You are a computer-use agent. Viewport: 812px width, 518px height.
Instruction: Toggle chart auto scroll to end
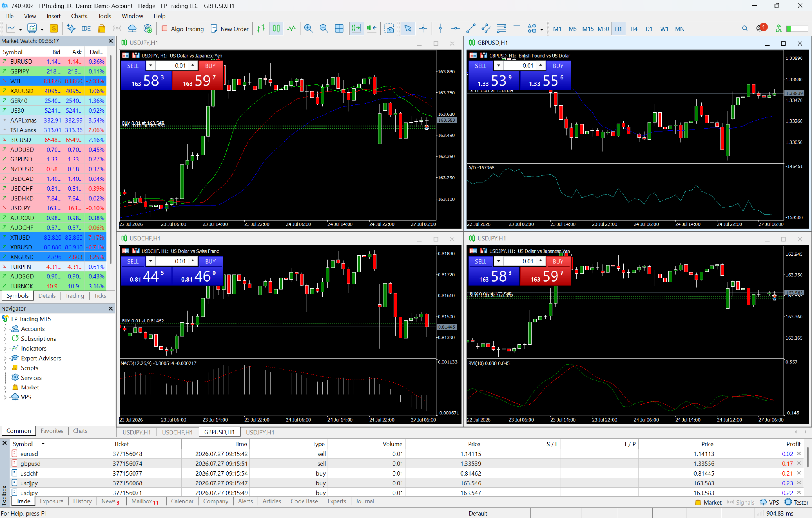356,29
